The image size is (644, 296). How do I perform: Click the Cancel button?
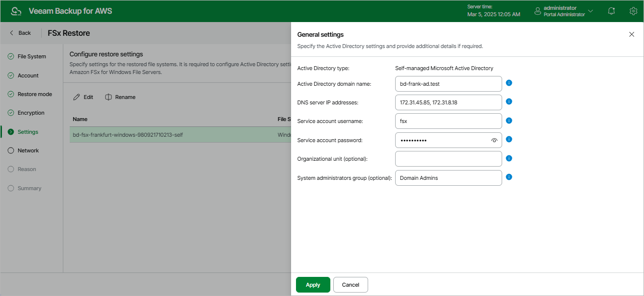(350, 285)
